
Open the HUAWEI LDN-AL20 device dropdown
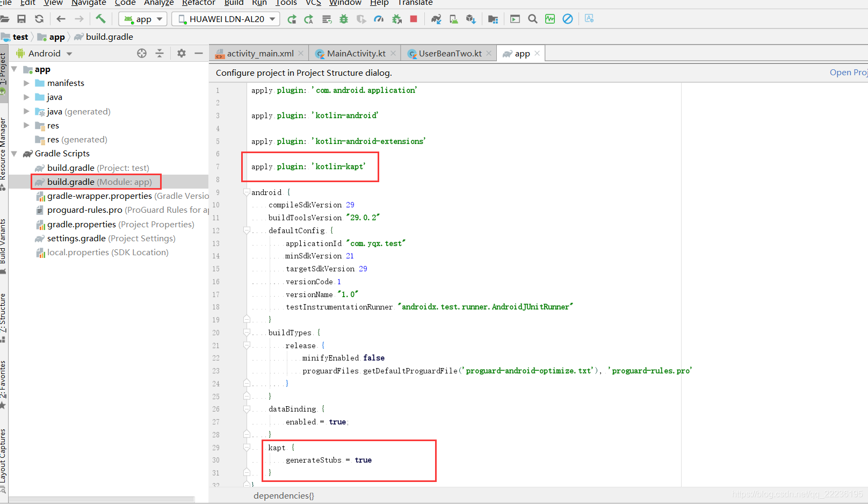point(226,19)
